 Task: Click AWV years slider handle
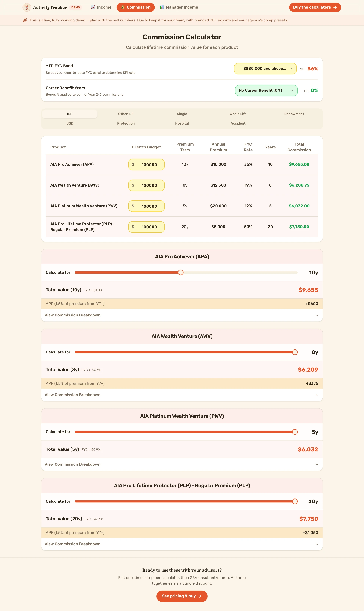pyautogui.click(x=295, y=352)
